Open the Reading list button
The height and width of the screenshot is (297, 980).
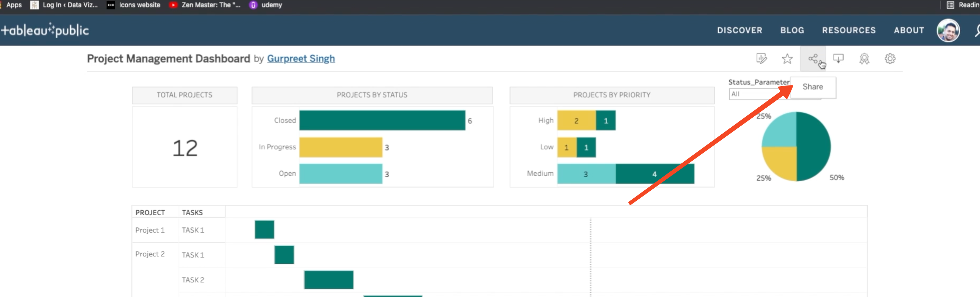pos(963,5)
